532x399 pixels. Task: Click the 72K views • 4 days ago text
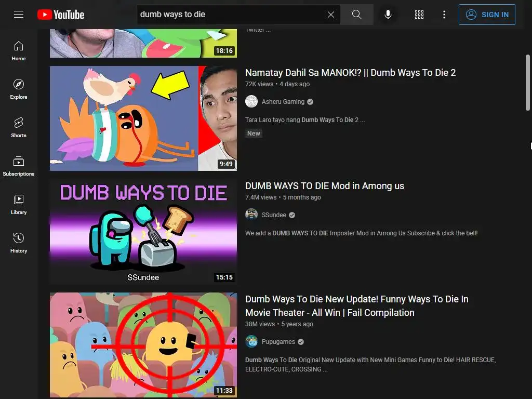point(277,84)
